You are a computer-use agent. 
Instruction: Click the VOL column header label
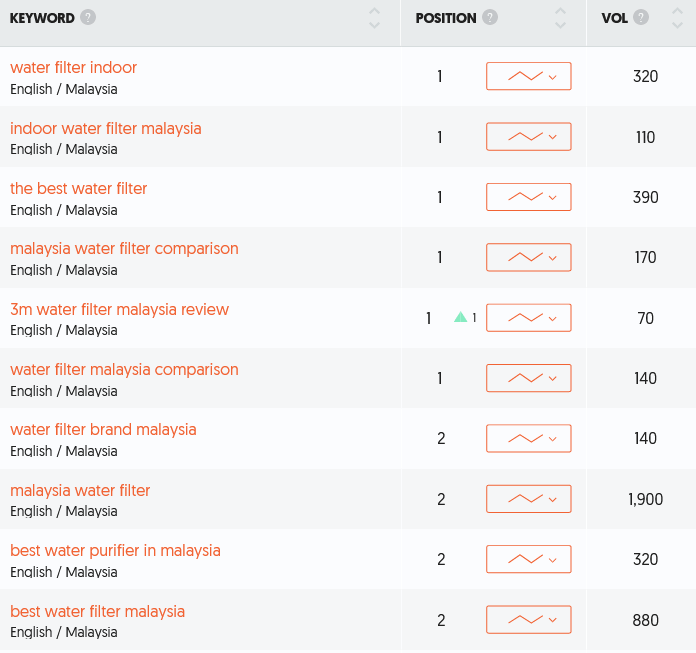click(x=614, y=18)
